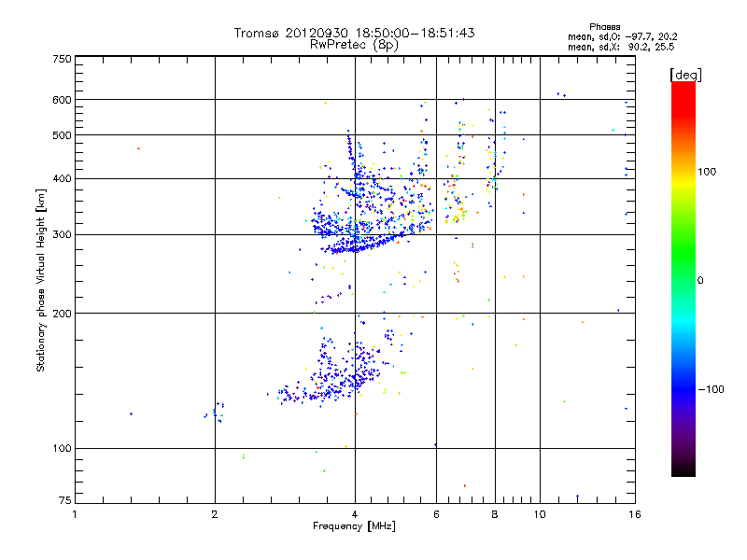Click the 'Frequency [MHz]' axis title

(354, 526)
